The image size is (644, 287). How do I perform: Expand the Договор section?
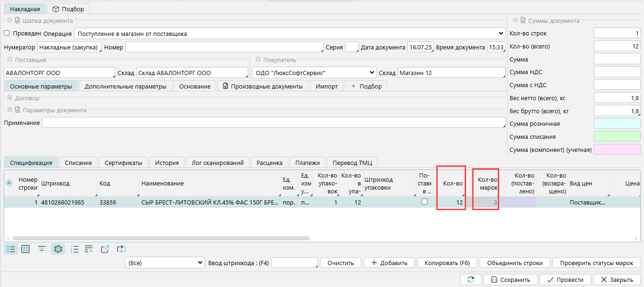pyautogui.click(x=10, y=98)
